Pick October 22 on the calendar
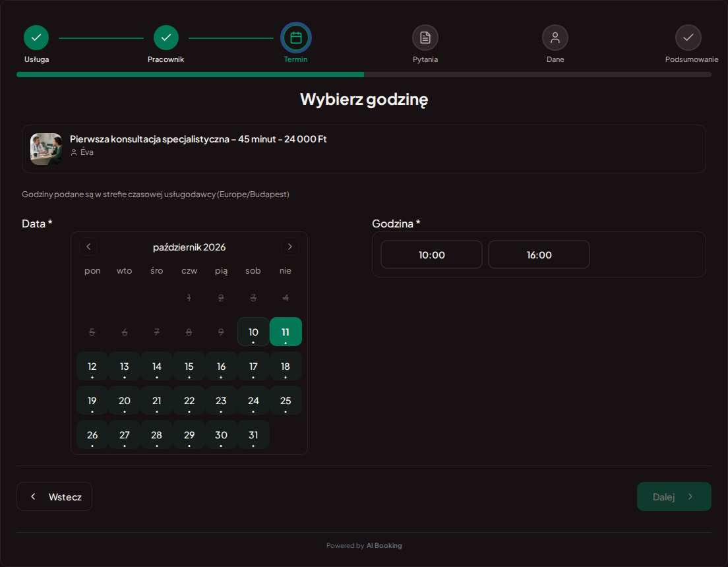Viewport: 728px width, 567px height. coord(189,401)
